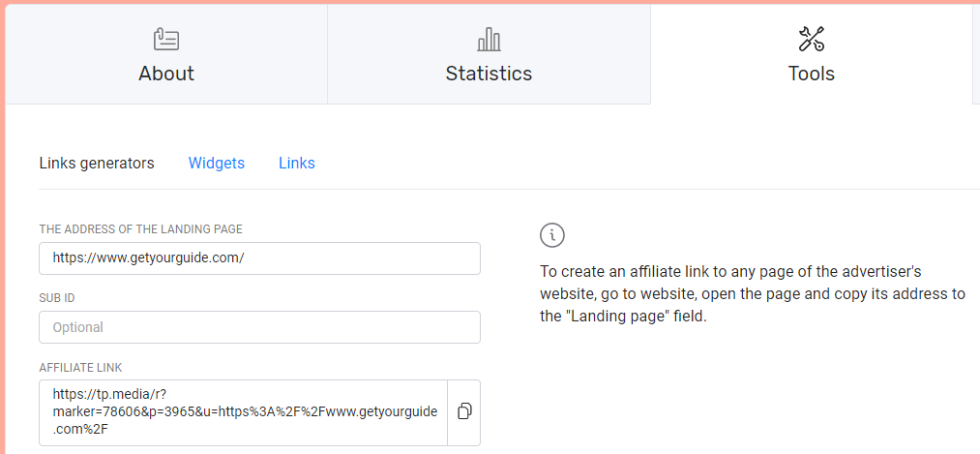Copy the affiliate link with the copy icon
The image size is (980, 454).
[464, 411]
